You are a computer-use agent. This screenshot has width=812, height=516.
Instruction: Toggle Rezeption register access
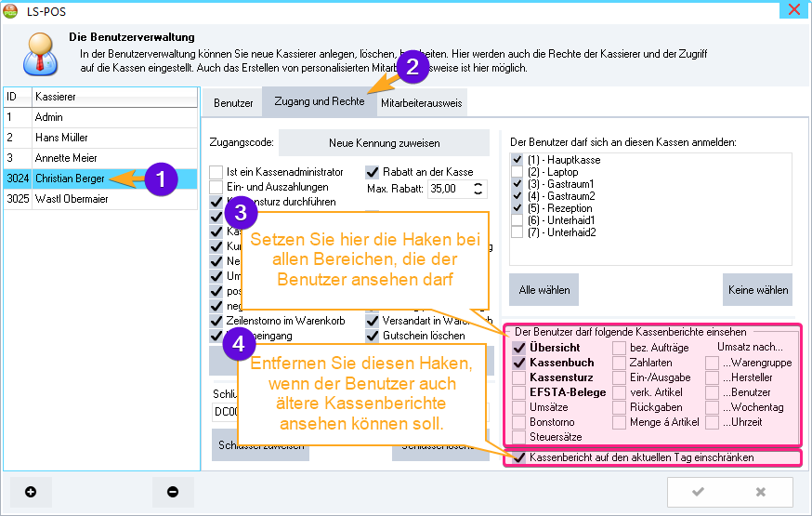517,208
